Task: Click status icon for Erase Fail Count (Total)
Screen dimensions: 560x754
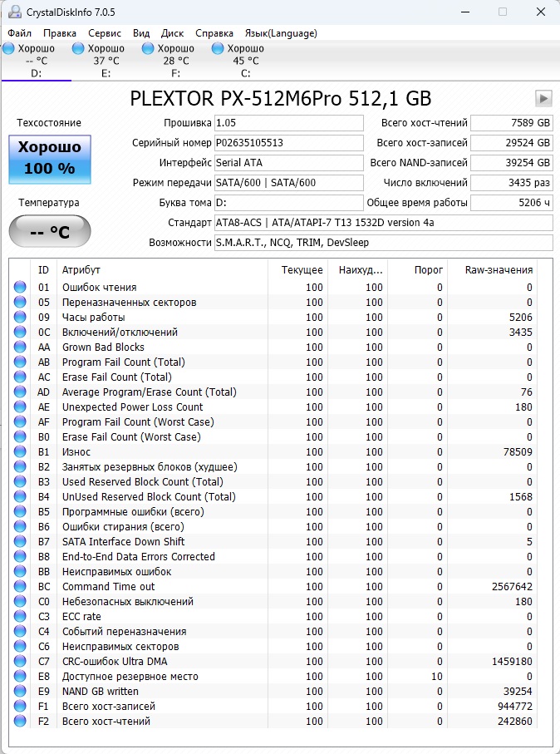Action: (x=20, y=377)
